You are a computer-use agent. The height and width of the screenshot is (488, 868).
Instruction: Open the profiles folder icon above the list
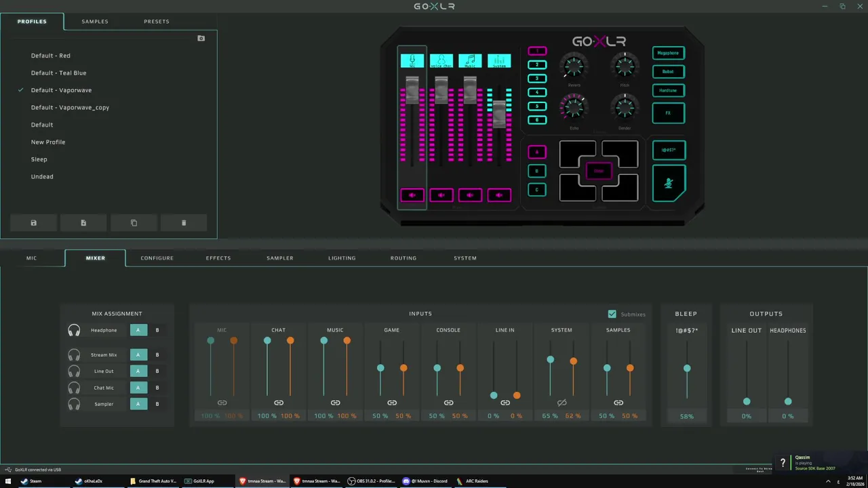[201, 39]
